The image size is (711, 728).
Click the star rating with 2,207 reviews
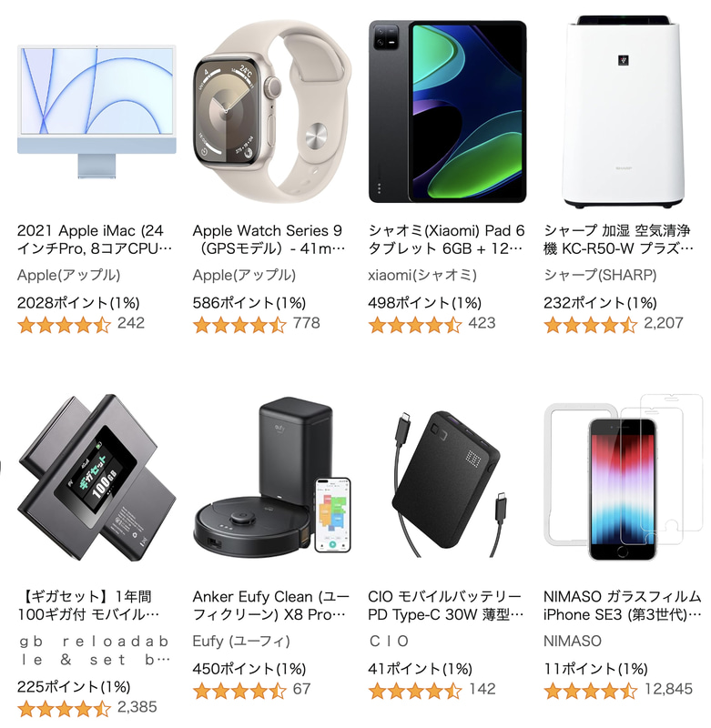590,325
